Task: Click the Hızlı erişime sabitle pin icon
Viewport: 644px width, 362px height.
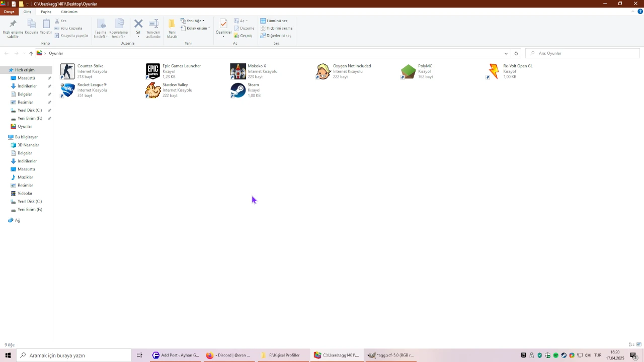Action: [13, 24]
